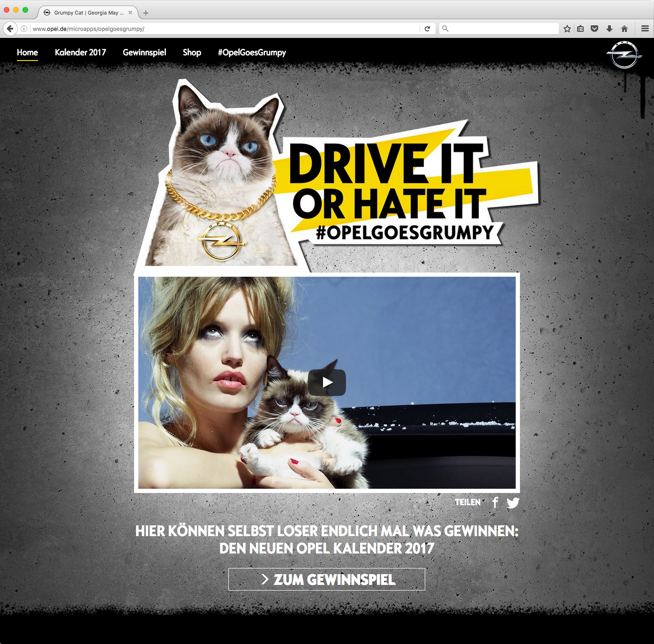
Task: Go to the browser home icon
Action: pos(624,29)
